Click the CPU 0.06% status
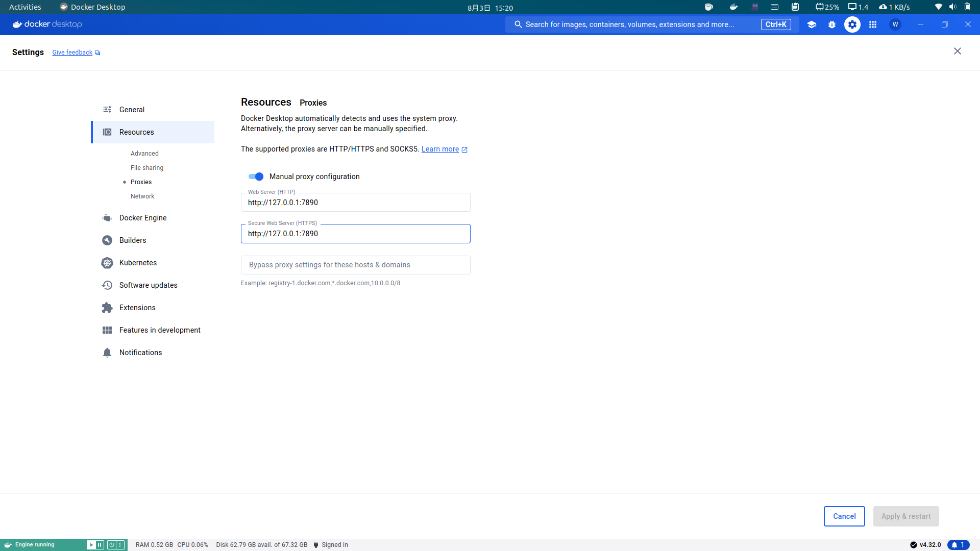Viewport: 980px width, 551px height. click(x=192, y=545)
